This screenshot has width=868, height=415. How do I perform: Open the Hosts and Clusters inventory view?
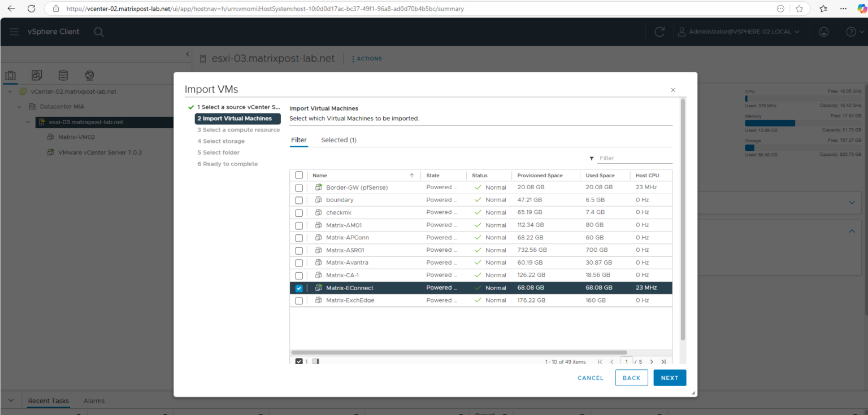[10, 75]
